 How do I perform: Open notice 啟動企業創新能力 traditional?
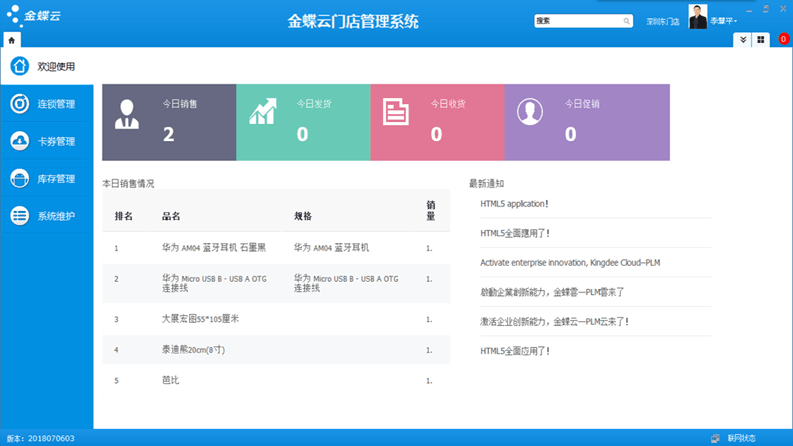click(552, 292)
